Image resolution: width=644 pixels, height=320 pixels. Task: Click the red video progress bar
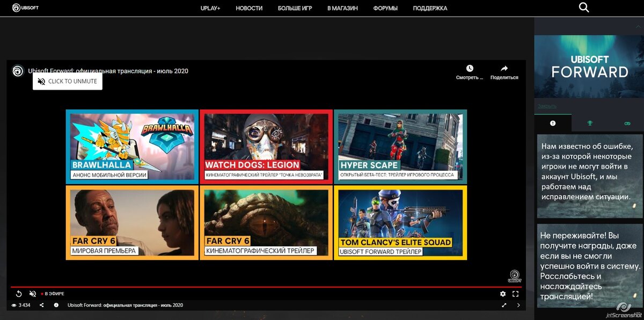(x=266, y=287)
